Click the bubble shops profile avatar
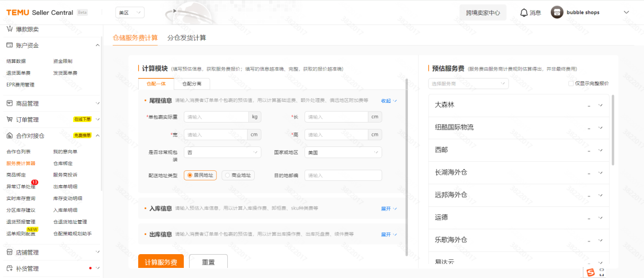644x278 pixels. (x=557, y=12)
